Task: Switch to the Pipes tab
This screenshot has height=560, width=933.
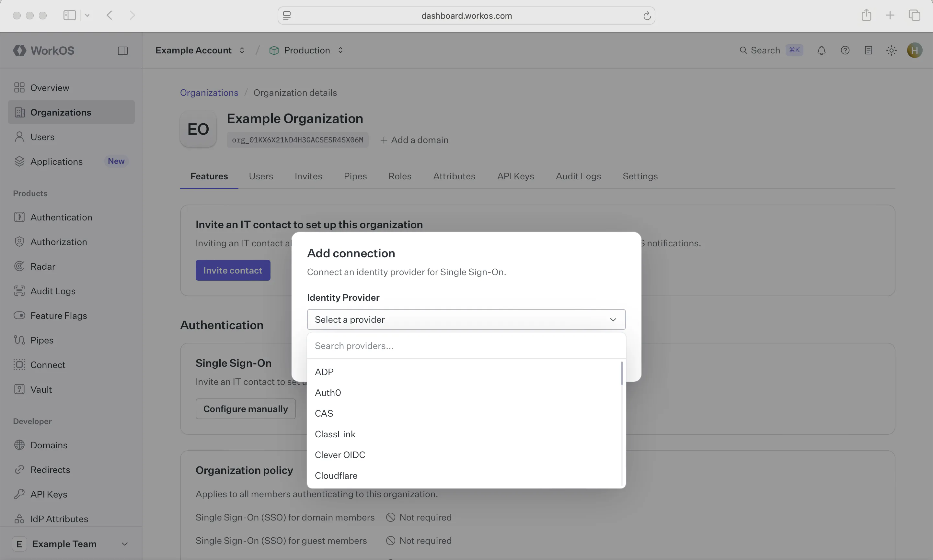Action: coord(355,176)
